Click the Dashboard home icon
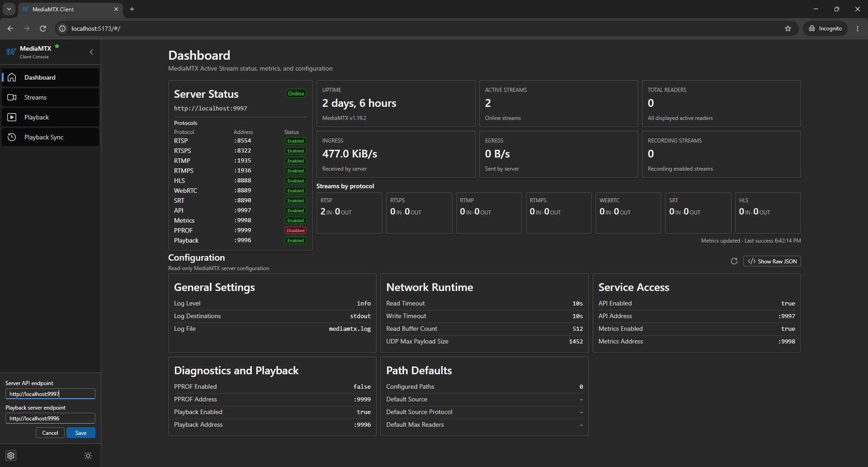 pyautogui.click(x=12, y=77)
